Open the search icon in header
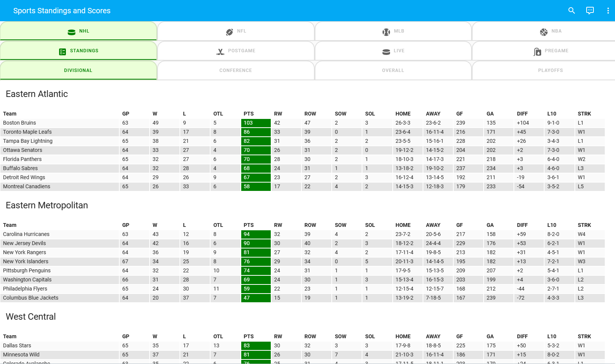 [x=571, y=11]
